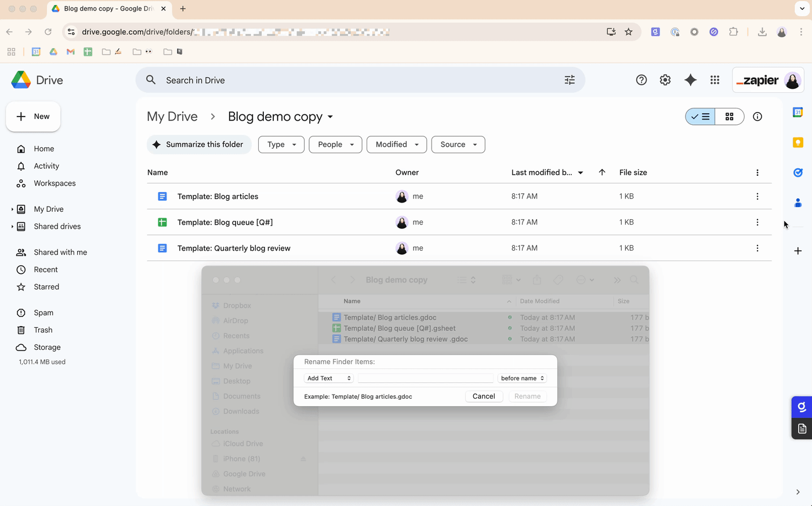Open Recent files
The width and height of the screenshot is (812, 506).
point(46,270)
